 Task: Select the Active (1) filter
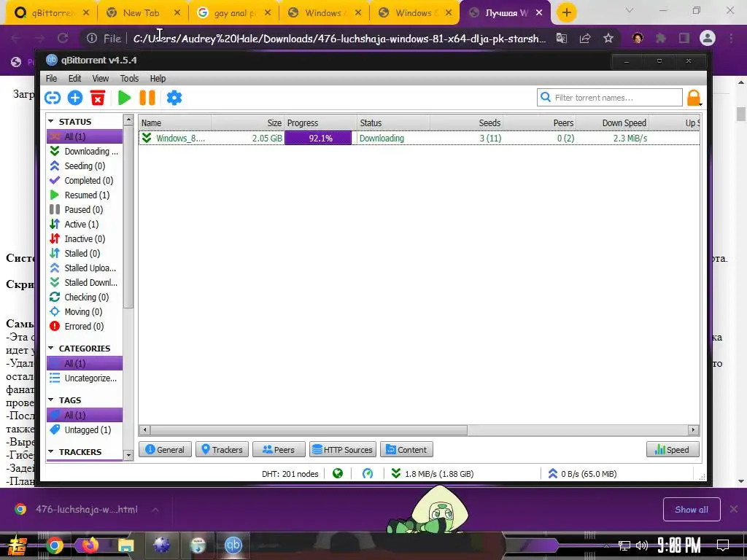coord(85,225)
